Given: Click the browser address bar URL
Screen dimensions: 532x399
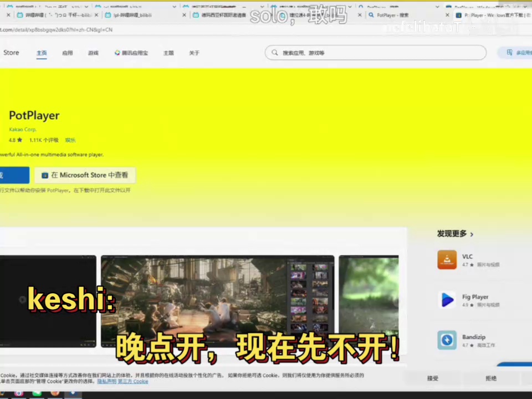Looking at the screenshot, I should (57, 29).
